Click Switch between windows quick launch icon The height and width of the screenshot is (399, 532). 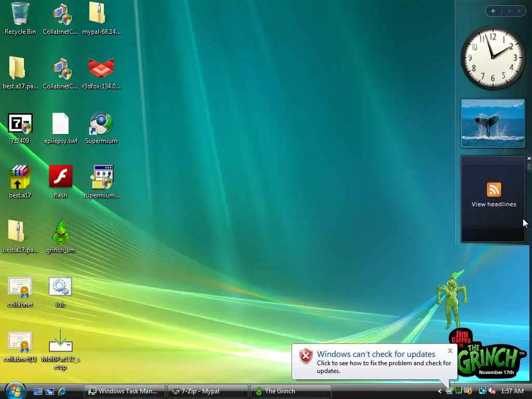tap(50, 391)
